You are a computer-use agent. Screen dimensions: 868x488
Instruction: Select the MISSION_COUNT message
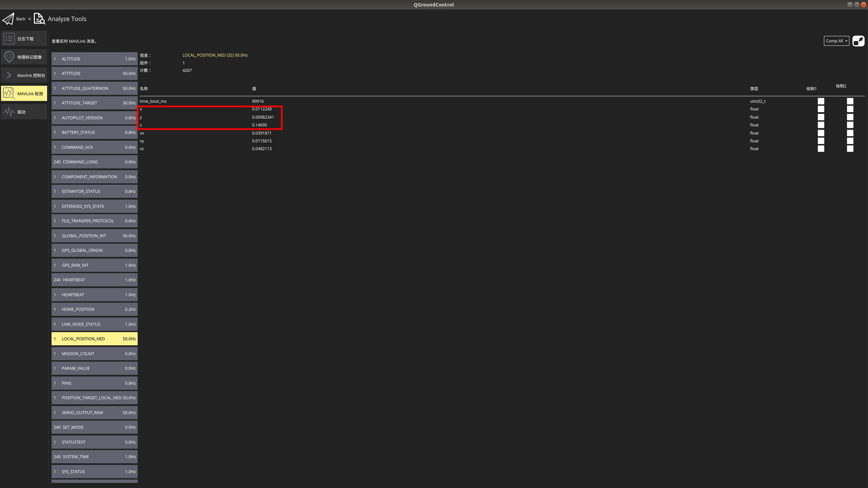[94, 354]
